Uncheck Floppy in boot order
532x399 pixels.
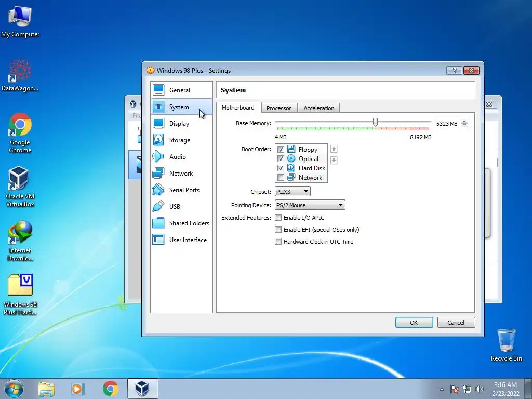coord(281,149)
